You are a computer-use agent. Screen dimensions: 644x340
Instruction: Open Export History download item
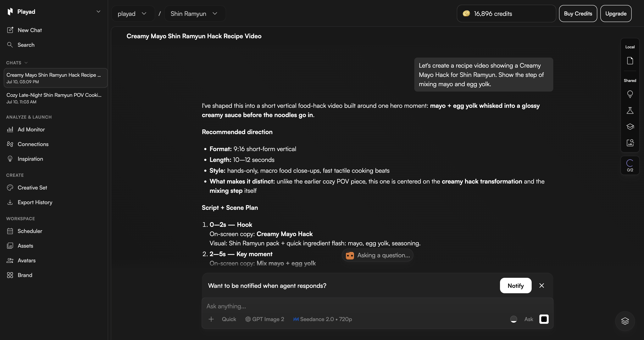click(x=35, y=202)
